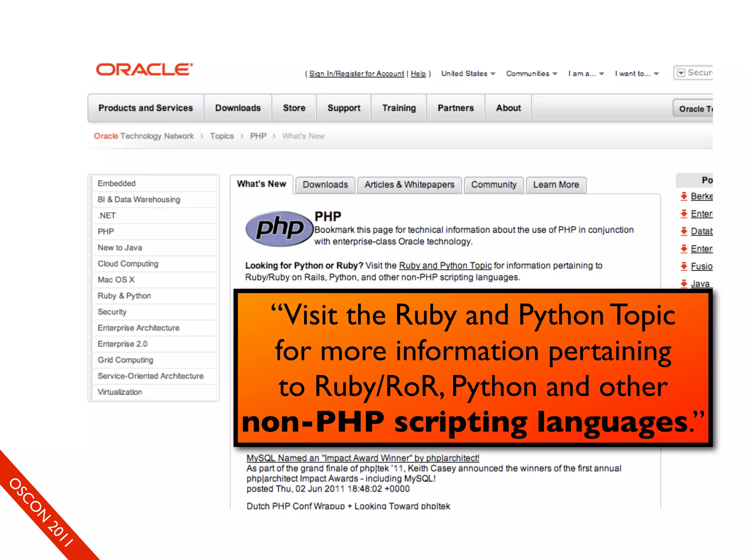
Task: Expand the 'I am a...' dropdown
Action: coord(586,74)
